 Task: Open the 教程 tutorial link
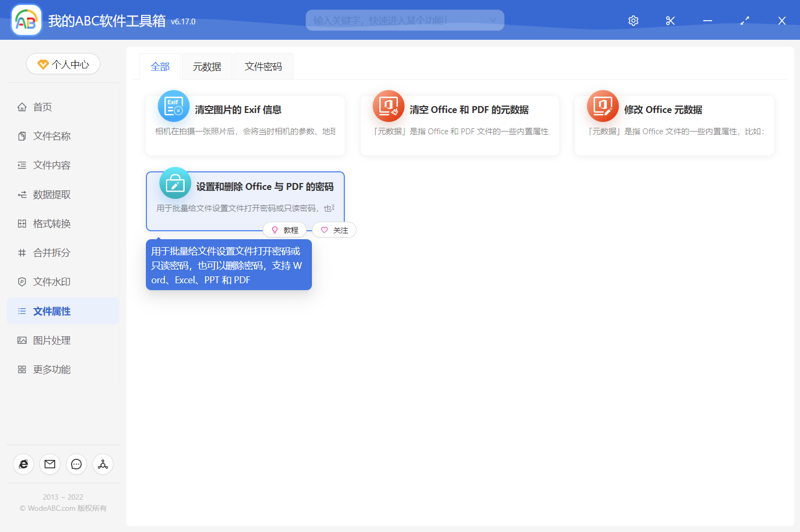click(x=285, y=230)
